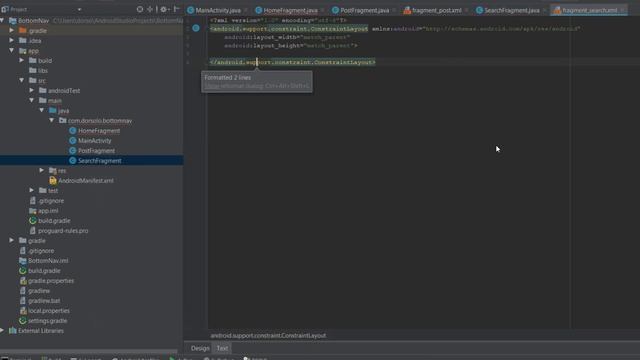Viewport: 640px width, 360px height.
Task: Click the class icon beside PostFragment in tree
Action: (73, 151)
